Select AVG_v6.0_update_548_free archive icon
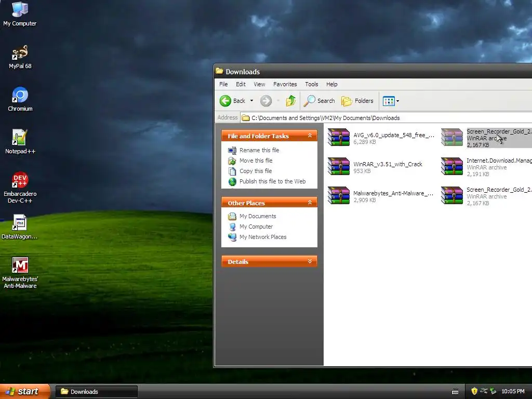This screenshot has height=399, width=532. point(339,137)
